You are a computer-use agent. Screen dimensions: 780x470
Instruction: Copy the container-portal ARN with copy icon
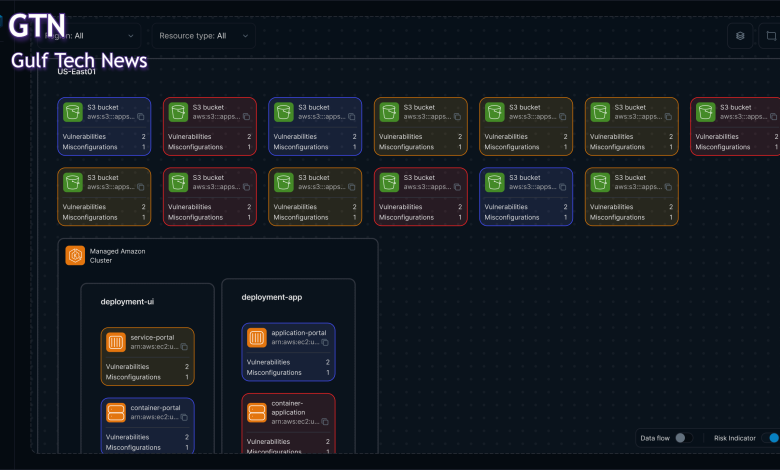coord(185,417)
